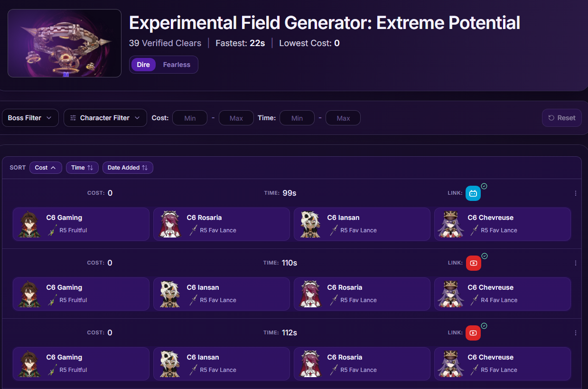Toggle sorting by Time
588x389 pixels.
[82, 168]
